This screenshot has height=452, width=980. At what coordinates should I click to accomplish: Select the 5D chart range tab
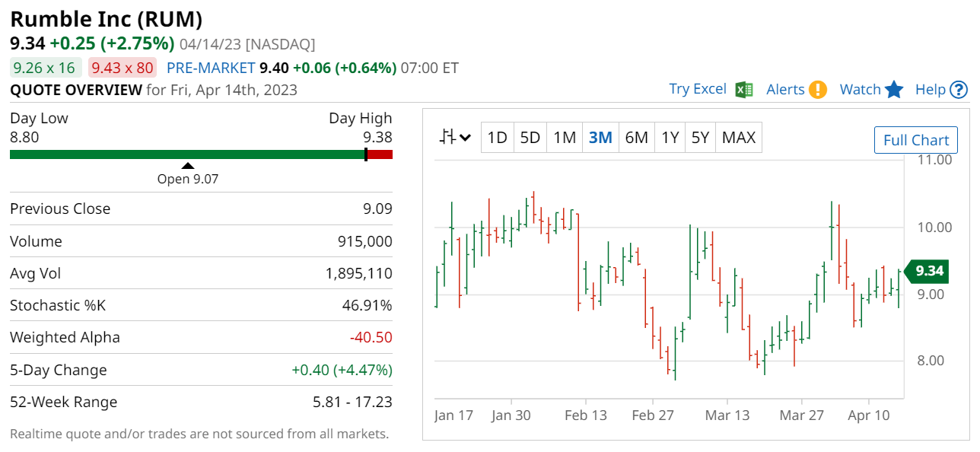point(530,138)
